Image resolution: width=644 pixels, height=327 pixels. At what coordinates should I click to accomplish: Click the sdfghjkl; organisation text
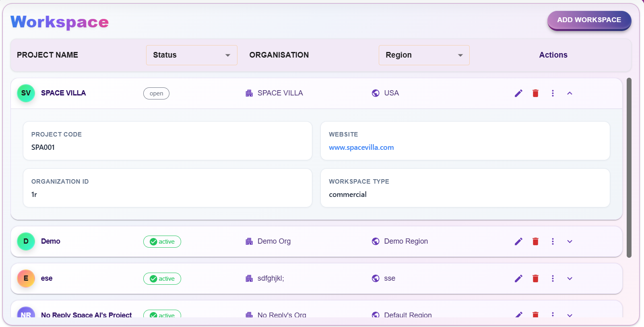(x=271, y=278)
